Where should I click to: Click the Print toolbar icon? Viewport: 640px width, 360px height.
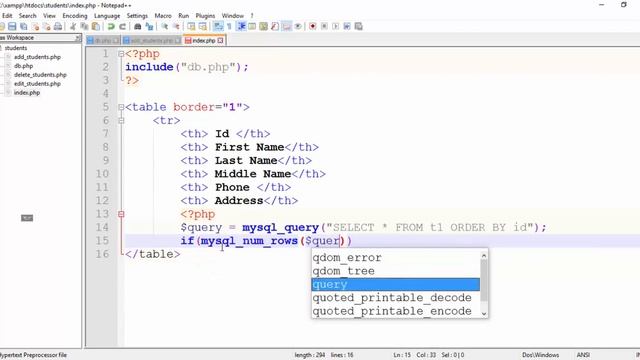(58, 27)
